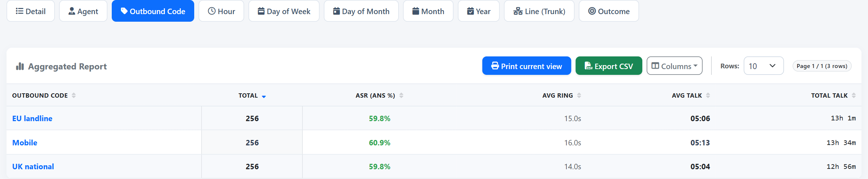Click the Avg Talk value 05:06

(x=700, y=119)
